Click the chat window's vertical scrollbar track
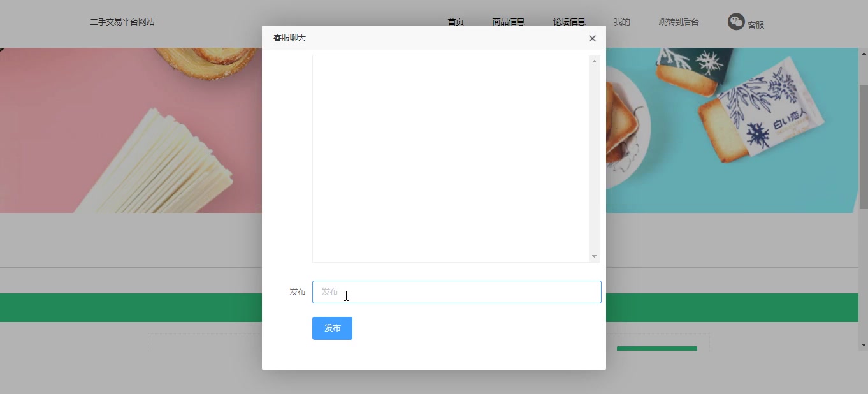 coord(594,159)
